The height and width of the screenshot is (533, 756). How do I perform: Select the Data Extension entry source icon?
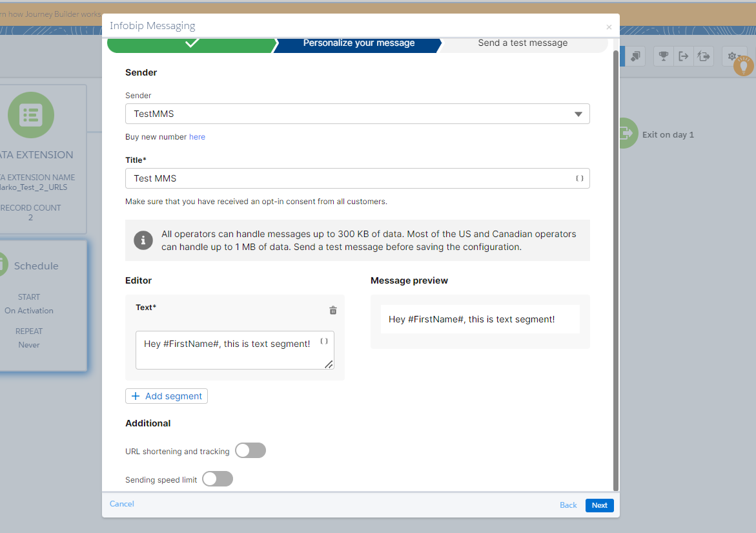pyautogui.click(x=31, y=115)
